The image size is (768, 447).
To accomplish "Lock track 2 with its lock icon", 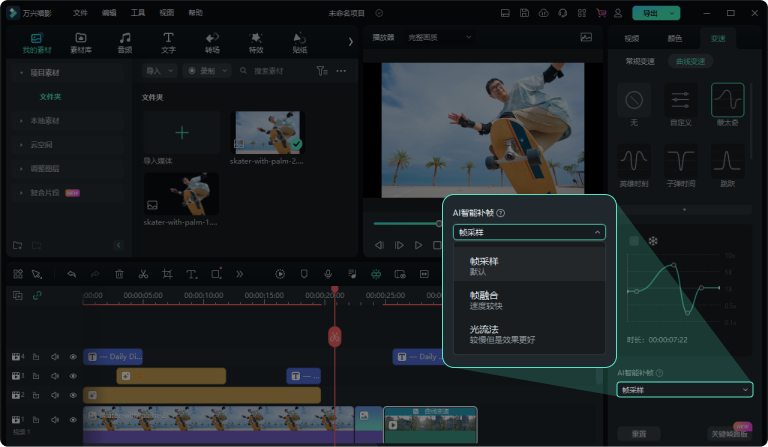I will [36, 395].
